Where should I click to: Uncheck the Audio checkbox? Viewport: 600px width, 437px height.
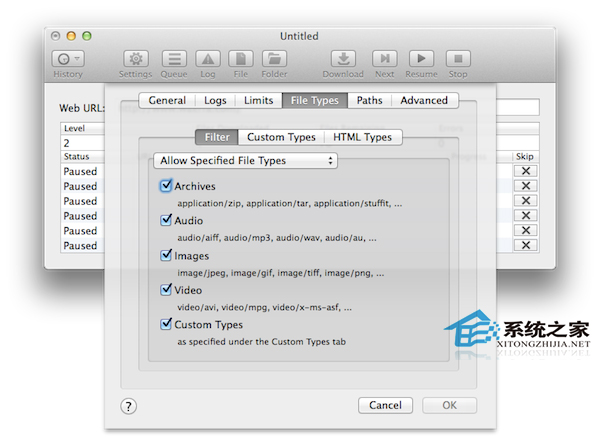point(166,220)
